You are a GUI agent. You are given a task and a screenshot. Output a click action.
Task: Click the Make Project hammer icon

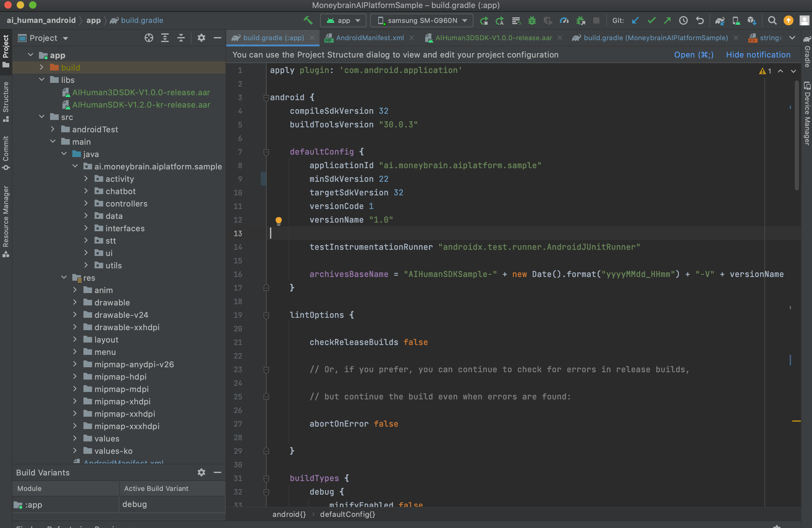pos(308,20)
